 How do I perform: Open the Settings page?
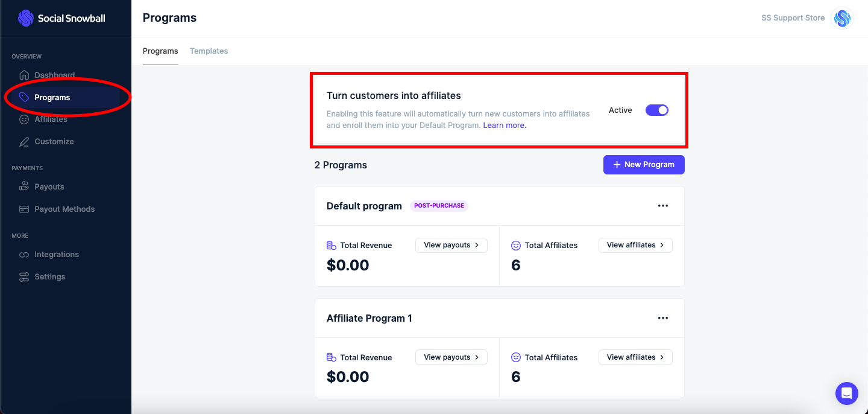50,276
